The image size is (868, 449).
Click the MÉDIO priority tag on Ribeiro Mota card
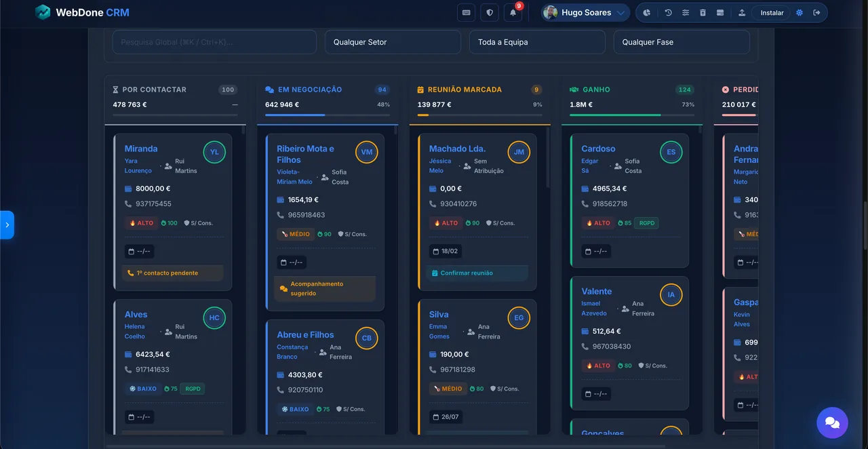pyautogui.click(x=296, y=234)
